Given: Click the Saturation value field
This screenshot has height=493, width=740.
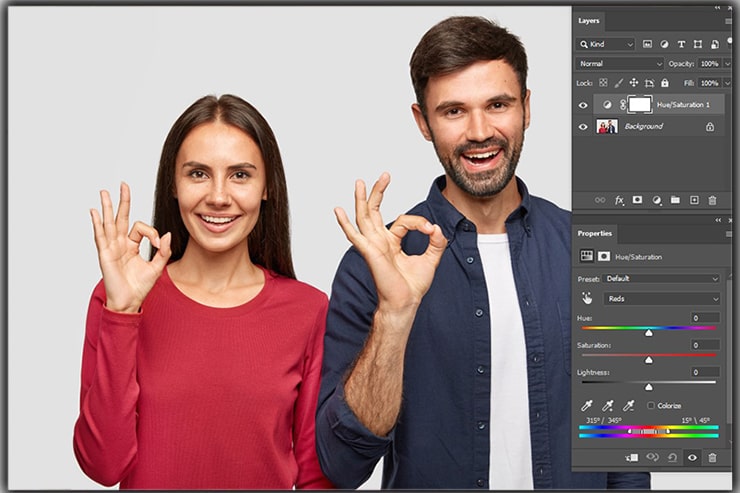Looking at the screenshot, I should click(706, 345).
